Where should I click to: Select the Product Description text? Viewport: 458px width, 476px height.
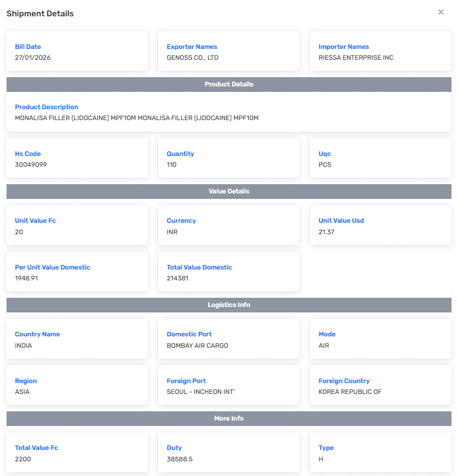(136, 118)
